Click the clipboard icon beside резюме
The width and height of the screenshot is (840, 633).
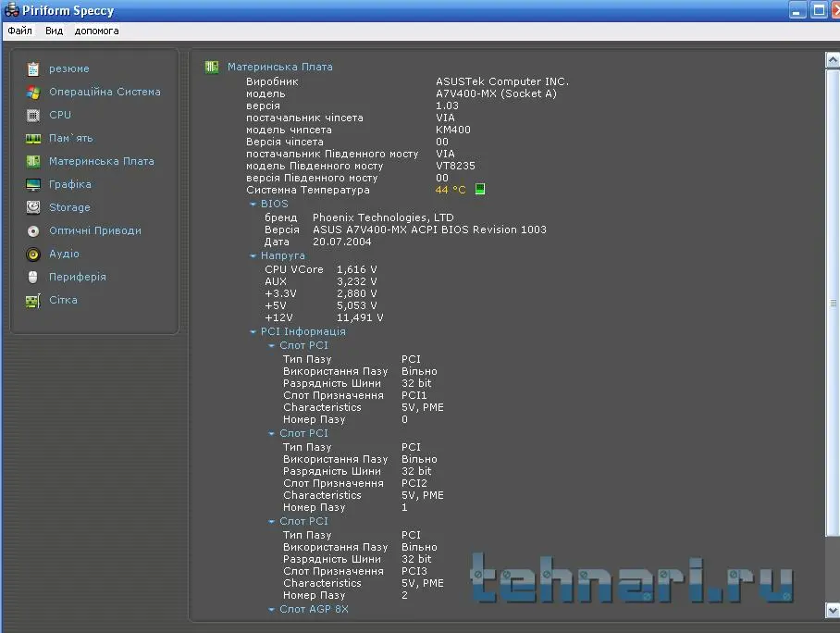pyautogui.click(x=33, y=68)
